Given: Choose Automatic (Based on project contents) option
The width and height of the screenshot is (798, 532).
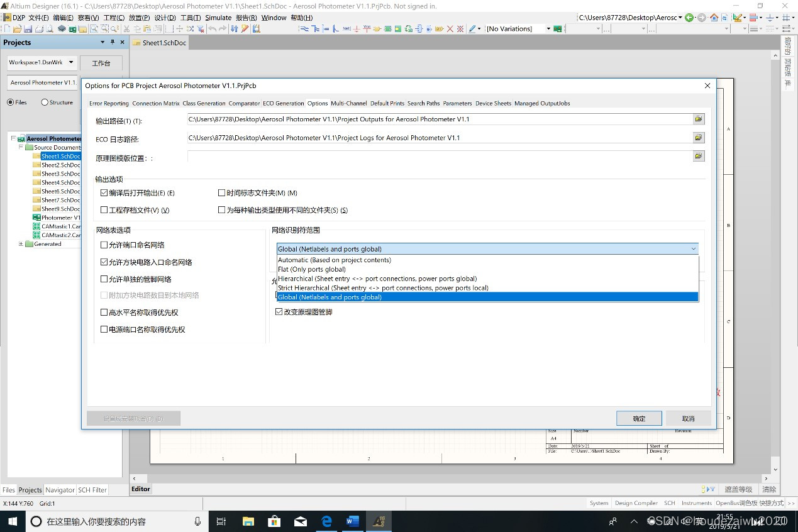Looking at the screenshot, I should point(488,260).
